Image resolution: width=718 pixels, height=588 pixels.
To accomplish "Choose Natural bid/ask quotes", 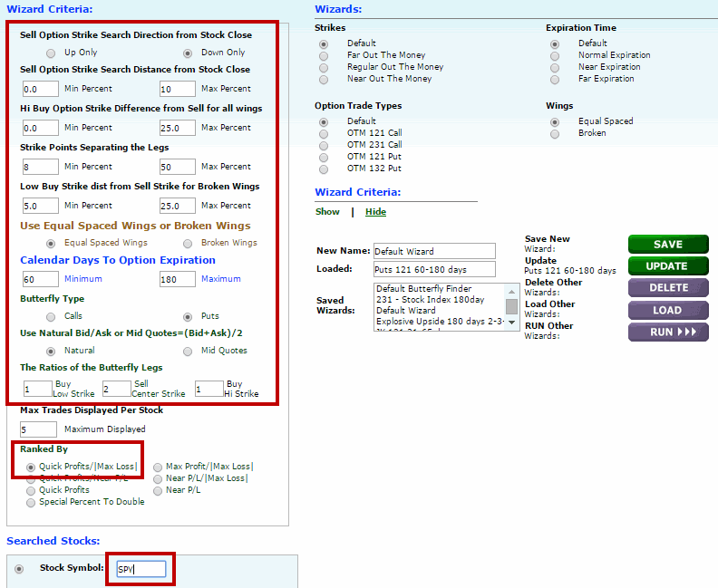I will (51, 352).
